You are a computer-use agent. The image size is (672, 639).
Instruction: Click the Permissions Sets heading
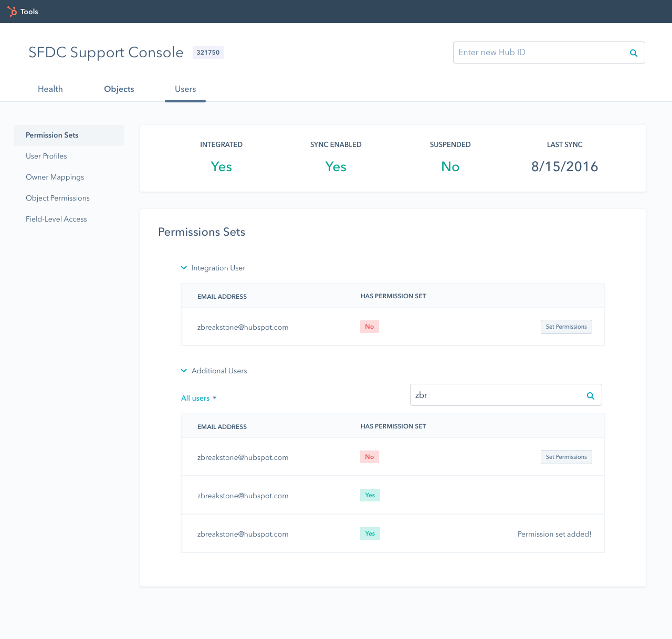point(202,232)
